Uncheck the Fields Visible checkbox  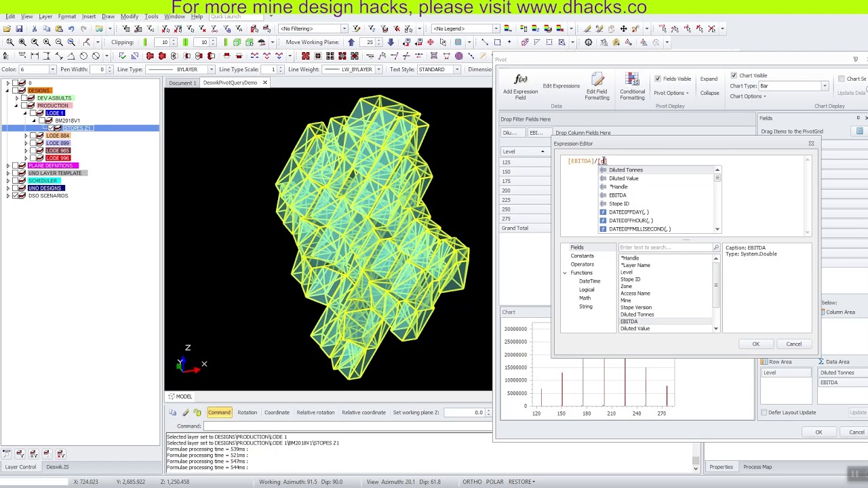click(x=657, y=79)
